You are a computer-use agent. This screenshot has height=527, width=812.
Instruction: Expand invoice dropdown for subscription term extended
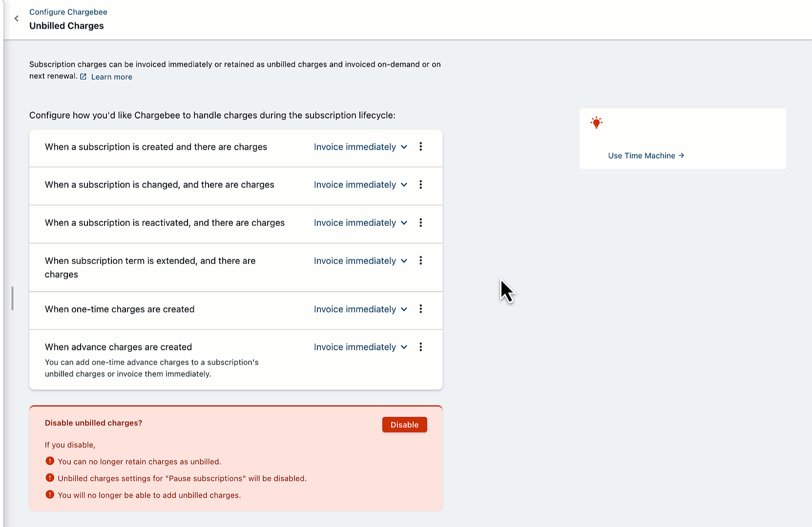[x=360, y=261]
